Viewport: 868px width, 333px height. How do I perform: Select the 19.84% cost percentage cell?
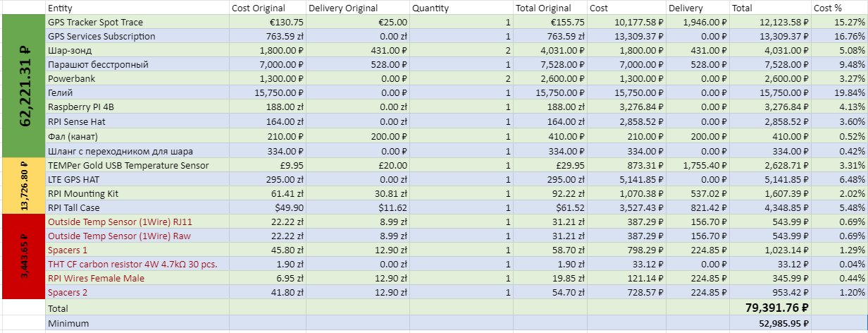(838, 93)
